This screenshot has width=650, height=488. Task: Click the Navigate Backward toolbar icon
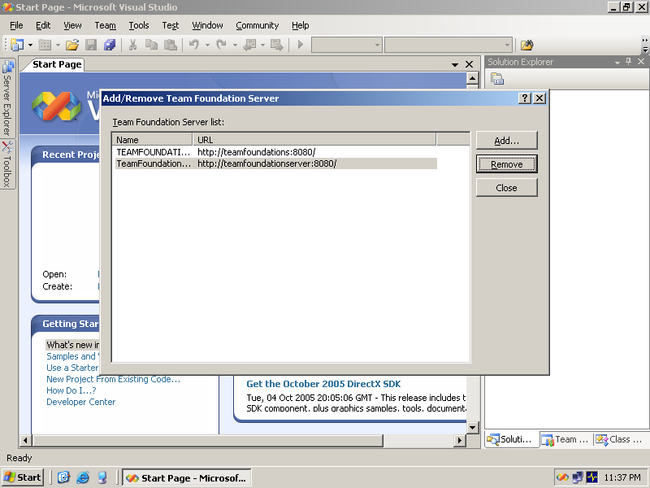(249, 44)
